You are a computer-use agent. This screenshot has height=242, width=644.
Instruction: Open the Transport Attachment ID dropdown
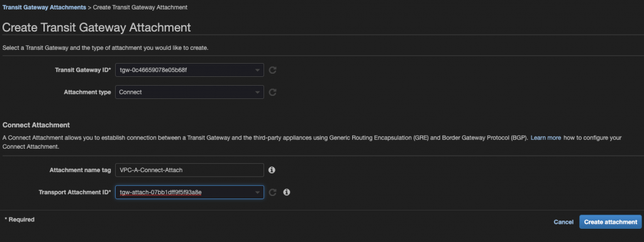pos(189,192)
